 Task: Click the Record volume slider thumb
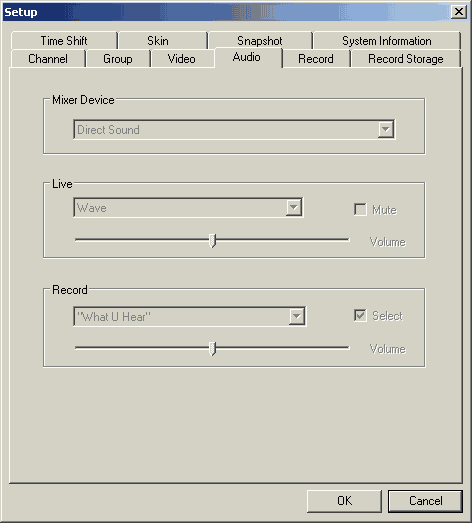click(x=212, y=349)
